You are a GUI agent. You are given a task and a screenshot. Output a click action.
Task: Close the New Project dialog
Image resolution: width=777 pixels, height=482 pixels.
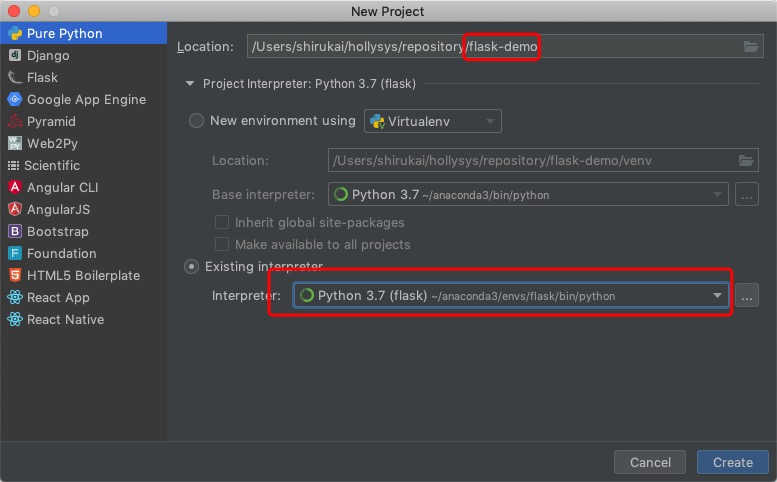click(14, 11)
